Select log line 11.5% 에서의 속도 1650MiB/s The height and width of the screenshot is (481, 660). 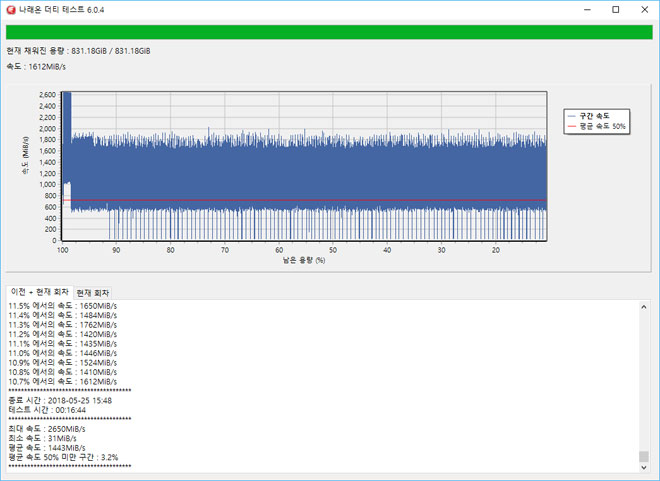tap(63, 306)
